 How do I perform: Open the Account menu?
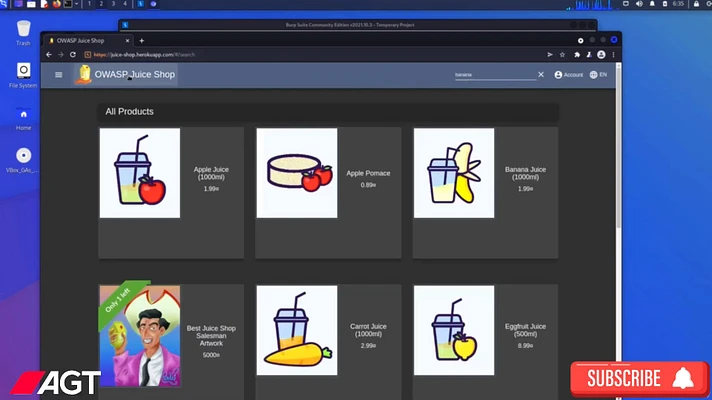569,75
